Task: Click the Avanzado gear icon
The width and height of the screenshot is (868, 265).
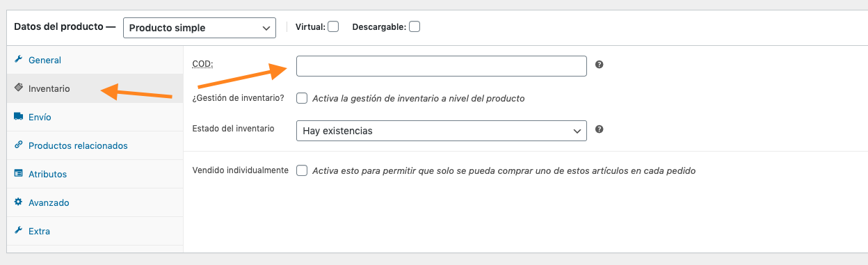Action: tap(19, 202)
